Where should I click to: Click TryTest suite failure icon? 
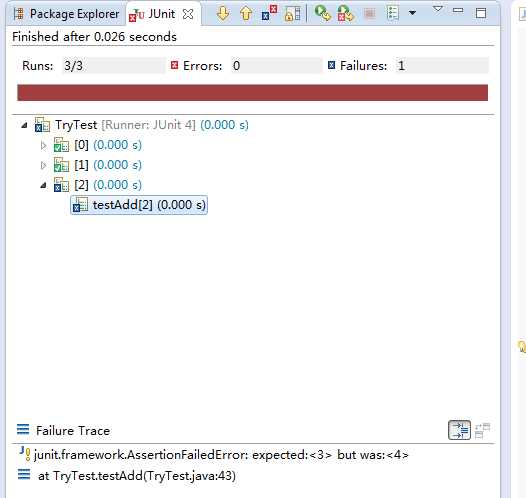(42, 125)
